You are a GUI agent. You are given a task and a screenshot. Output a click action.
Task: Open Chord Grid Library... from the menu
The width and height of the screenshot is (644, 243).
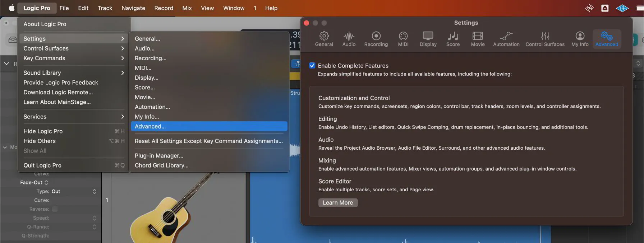pos(209,165)
